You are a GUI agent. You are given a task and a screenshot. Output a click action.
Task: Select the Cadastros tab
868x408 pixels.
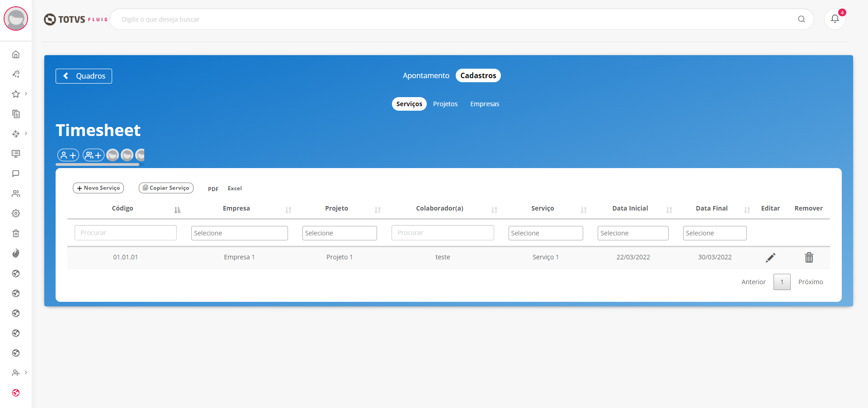478,75
